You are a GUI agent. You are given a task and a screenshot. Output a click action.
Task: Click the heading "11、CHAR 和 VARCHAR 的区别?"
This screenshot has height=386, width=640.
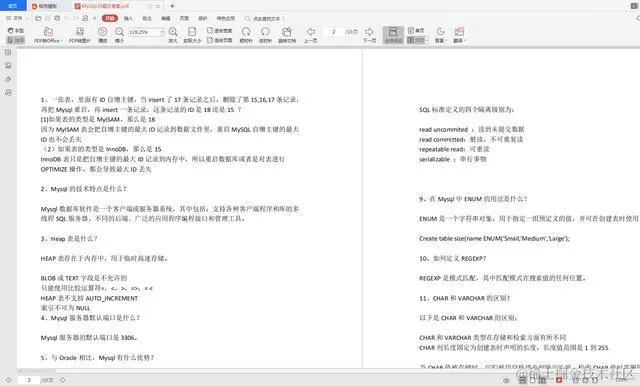pos(464,298)
